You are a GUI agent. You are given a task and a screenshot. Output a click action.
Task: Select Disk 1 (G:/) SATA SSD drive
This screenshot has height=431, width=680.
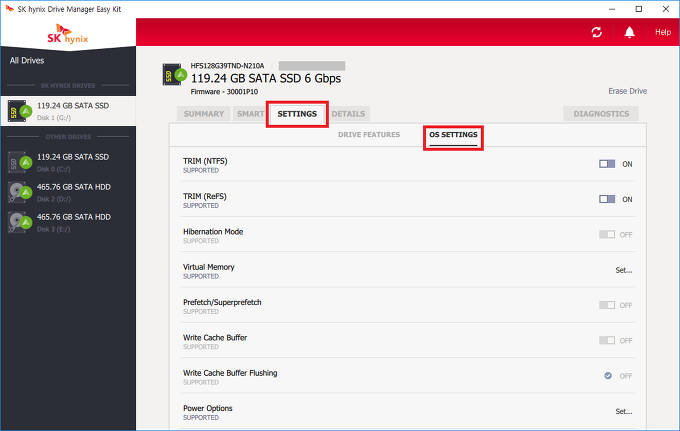[x=68, y=111]
